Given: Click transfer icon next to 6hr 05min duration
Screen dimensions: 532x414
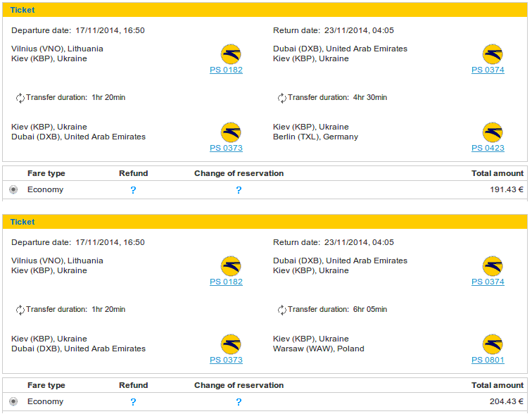Looking at the screenshot, I should (x=282, y=310).
